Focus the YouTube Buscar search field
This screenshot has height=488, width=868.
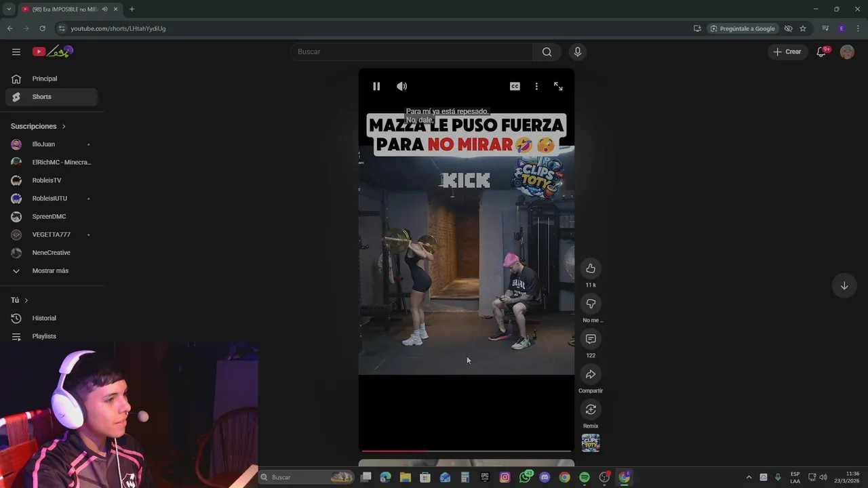coord(412,52)
